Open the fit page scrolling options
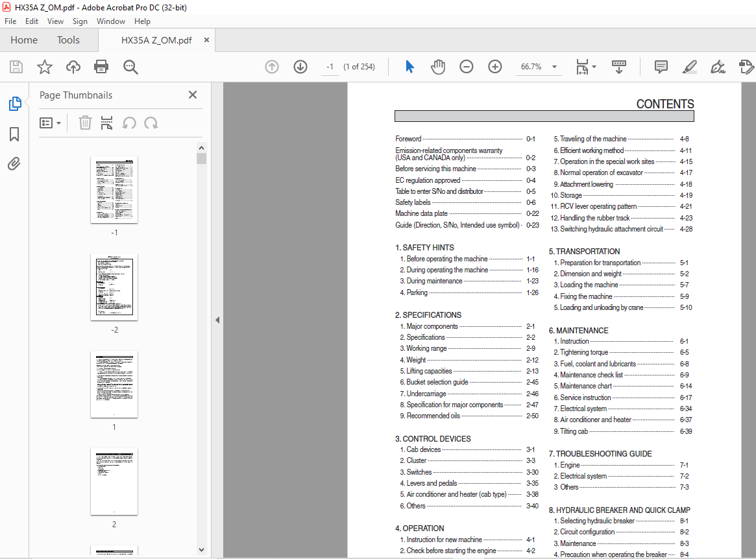 pyautogui.click(x=586, y=67)
